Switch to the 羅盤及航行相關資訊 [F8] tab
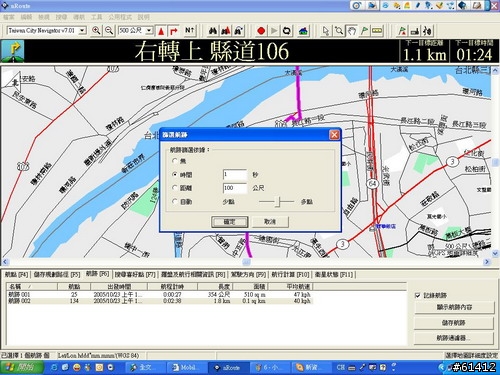Viewport: 500px width, 375px height. click(193, 275)
